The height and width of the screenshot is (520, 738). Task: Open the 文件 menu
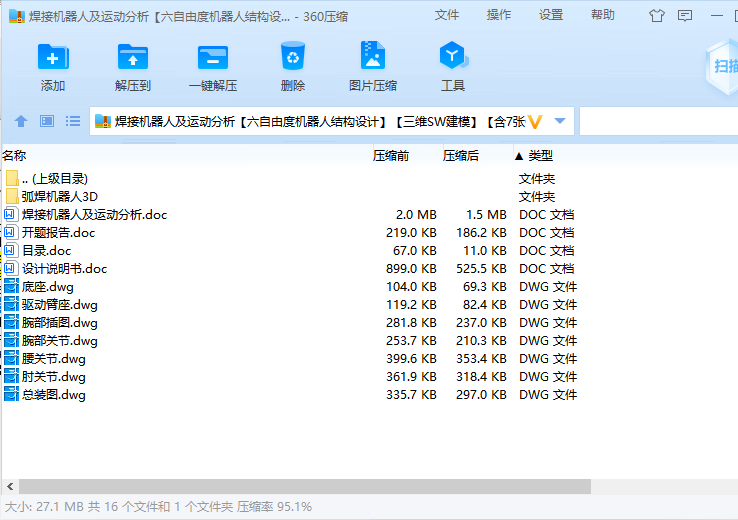tap(446, 15)
